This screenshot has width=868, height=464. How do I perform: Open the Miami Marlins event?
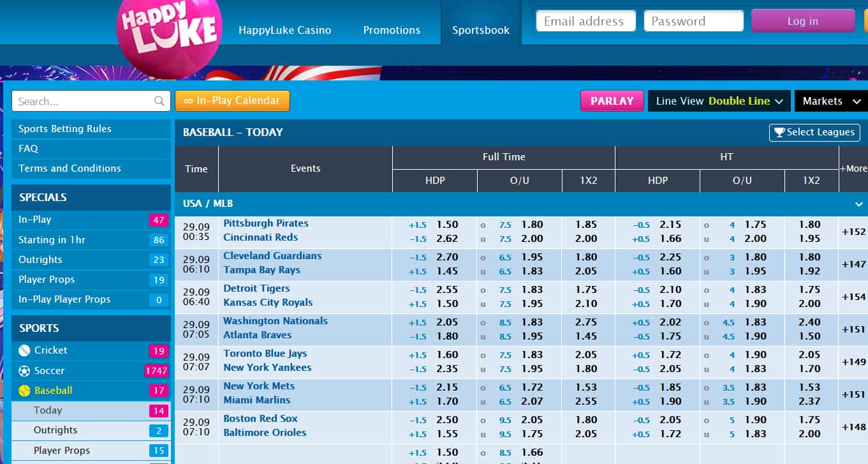[256, 400]
